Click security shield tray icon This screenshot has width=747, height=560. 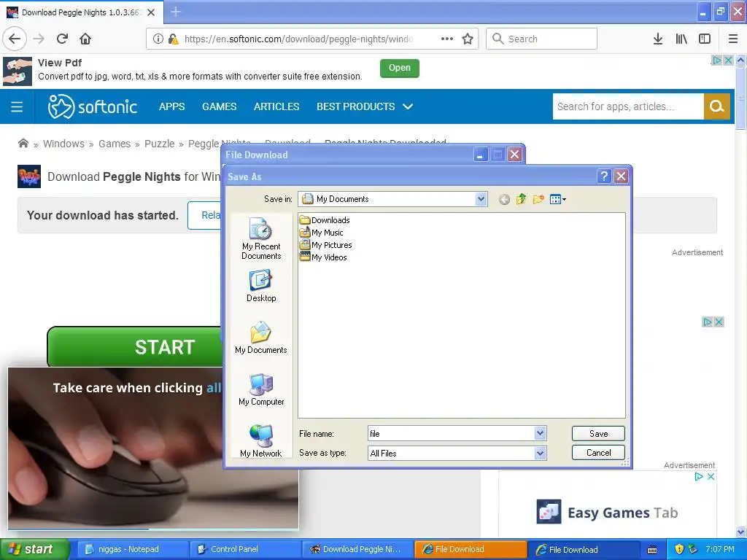point(679,549)
